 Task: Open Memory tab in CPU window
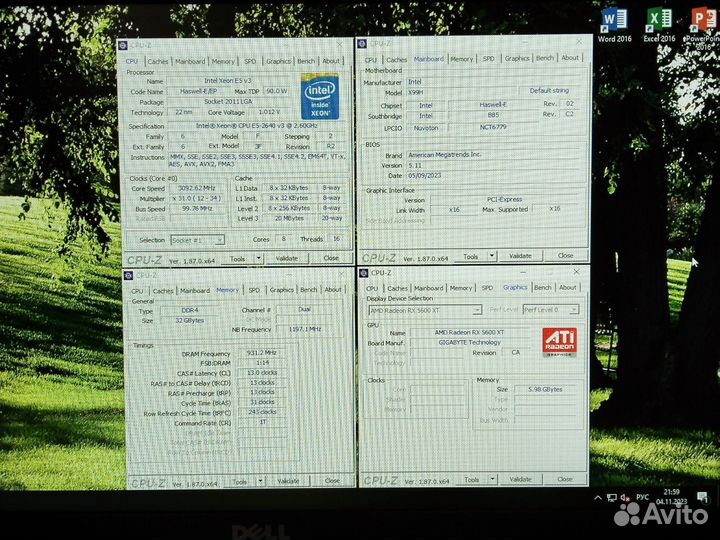coord(223,61)
